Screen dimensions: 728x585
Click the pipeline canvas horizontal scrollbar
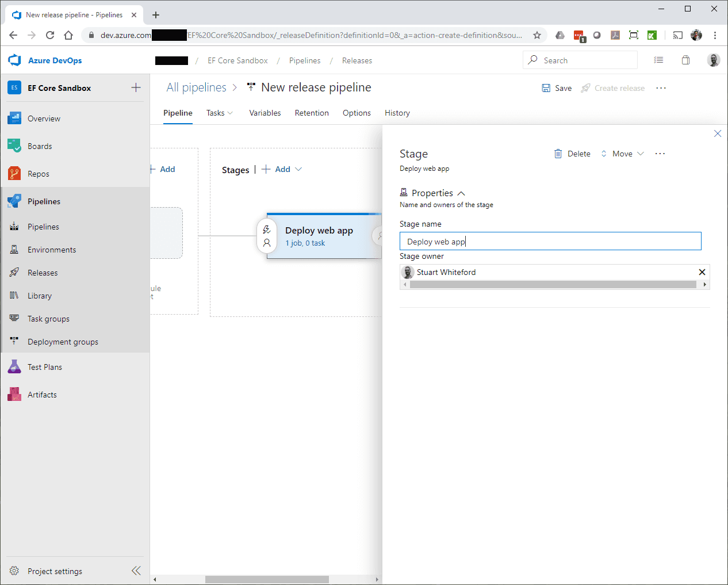pos(267,579)
